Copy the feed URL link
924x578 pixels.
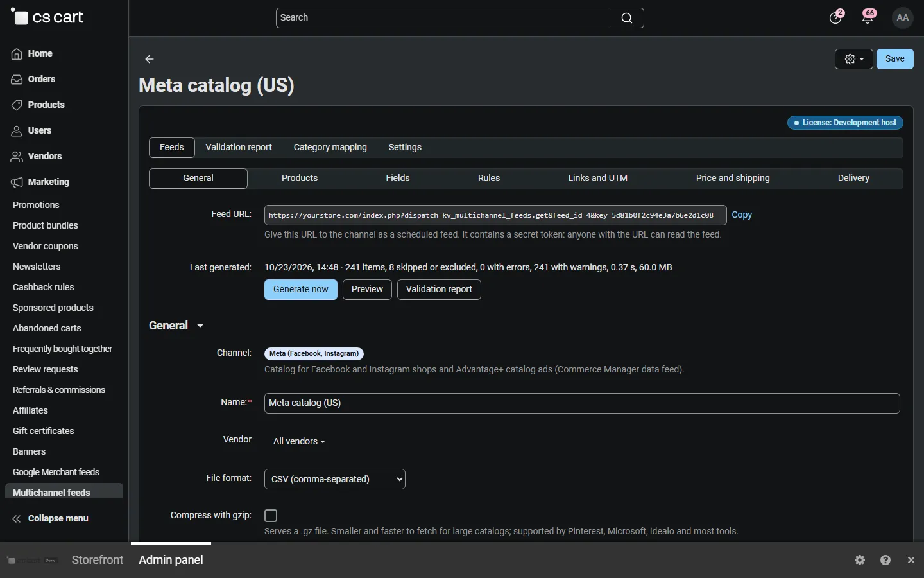(x=742, y=215)
